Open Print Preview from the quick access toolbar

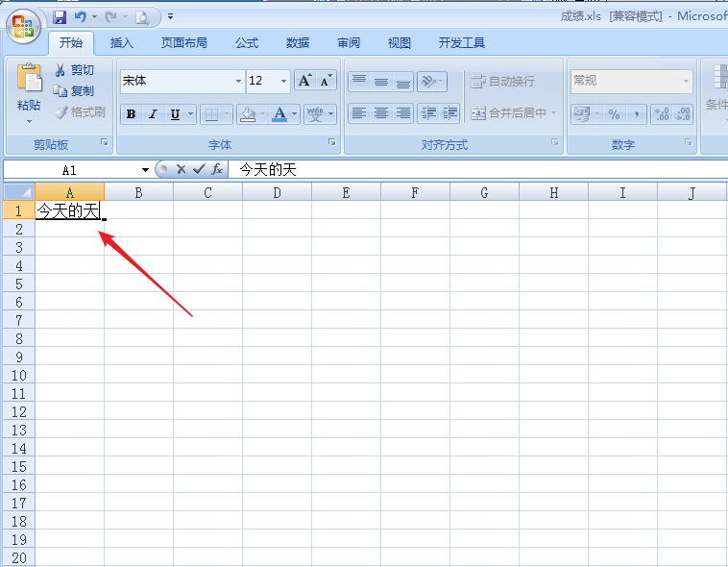[142, 17]
